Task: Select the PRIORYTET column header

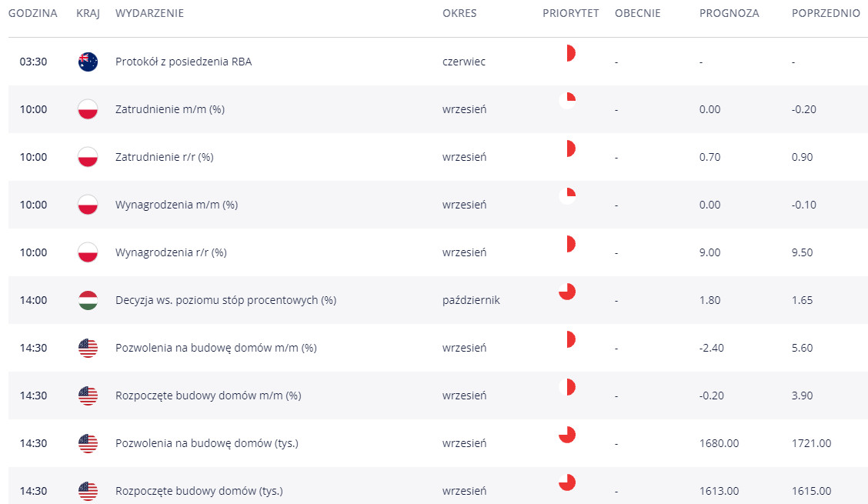Action: tap(570, 13)
